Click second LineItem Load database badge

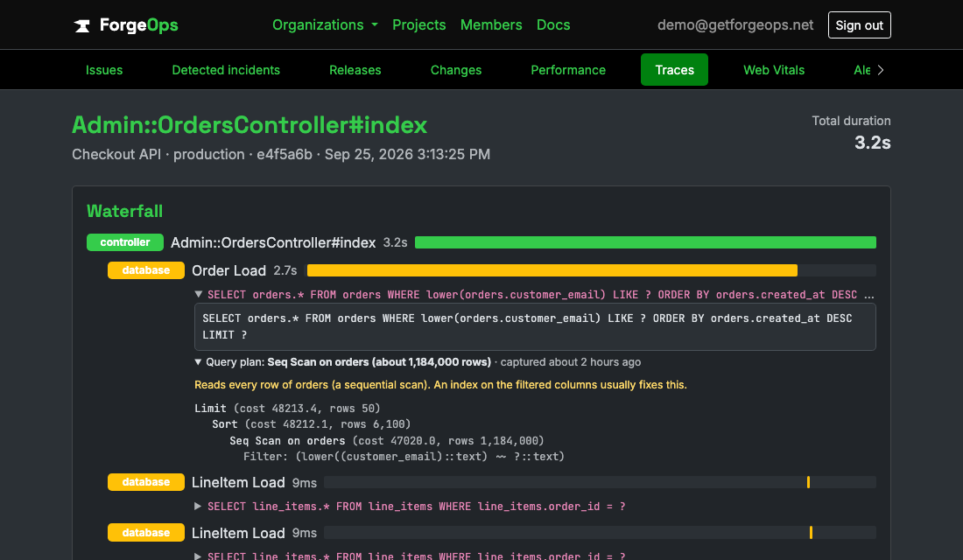tap(146, 533)
